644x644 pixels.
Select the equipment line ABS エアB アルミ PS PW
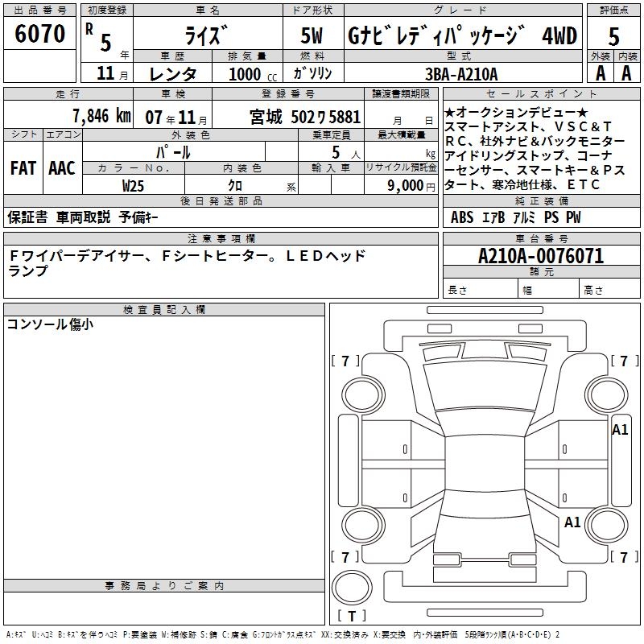[516, 217]
